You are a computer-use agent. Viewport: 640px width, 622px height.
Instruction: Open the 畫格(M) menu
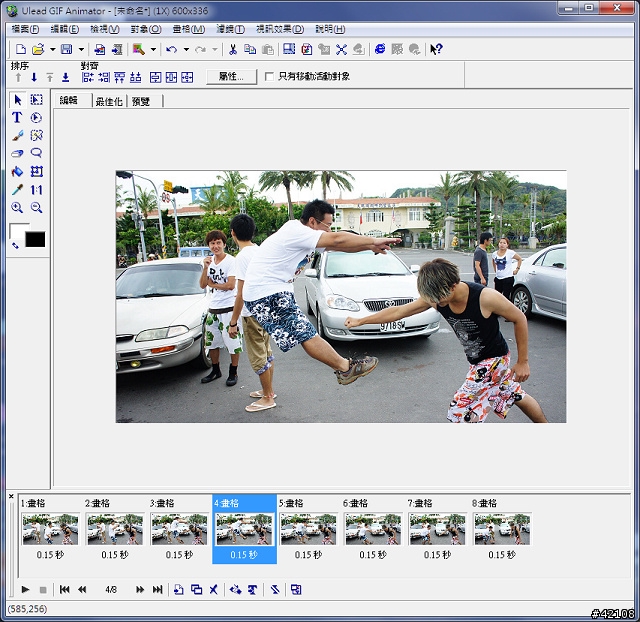(189, 29)
